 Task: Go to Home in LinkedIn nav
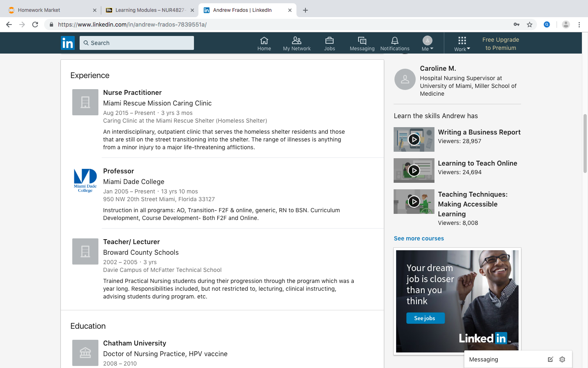pos(264,44)
